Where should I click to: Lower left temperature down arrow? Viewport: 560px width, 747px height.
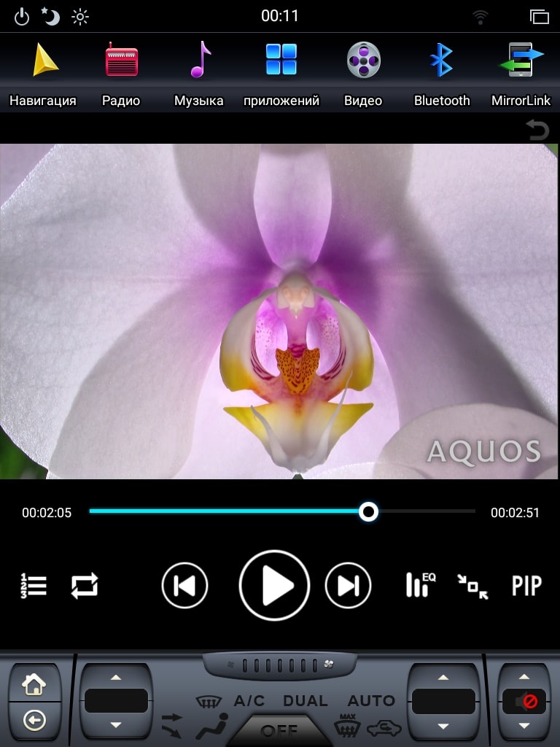[x=116, y=724]
